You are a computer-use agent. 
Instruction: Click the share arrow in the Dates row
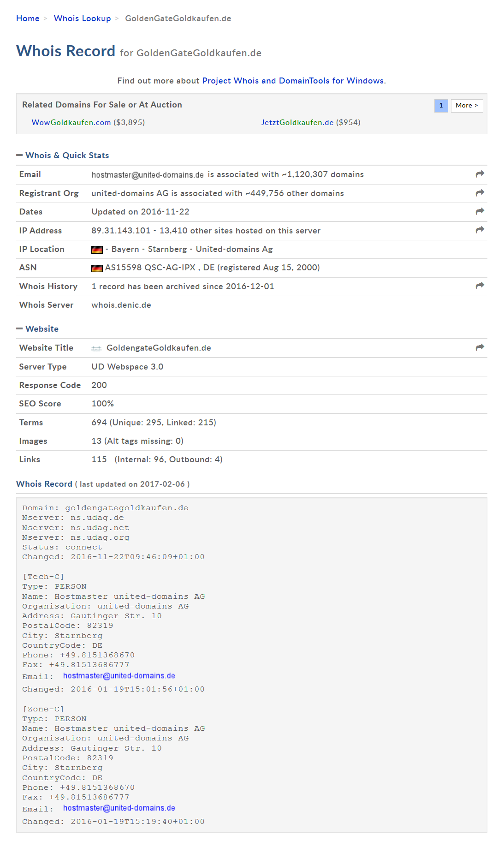[x=480, y=211]
